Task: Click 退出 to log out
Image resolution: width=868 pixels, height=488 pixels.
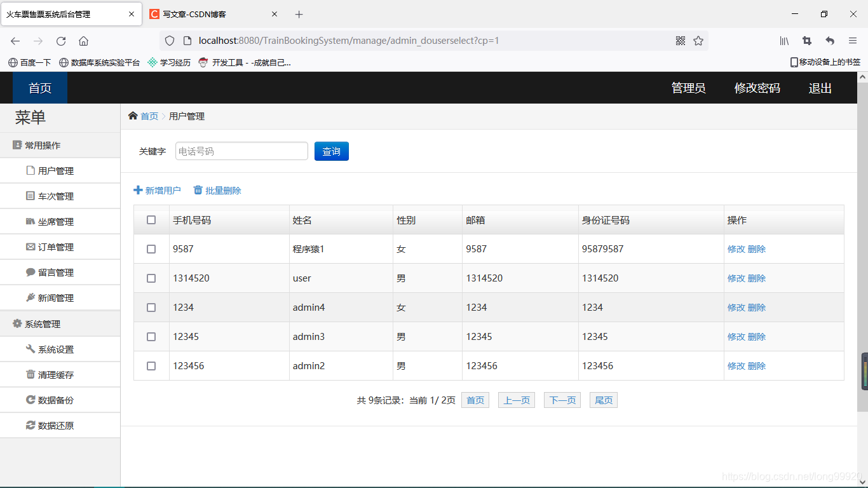Action: [820, 88]
